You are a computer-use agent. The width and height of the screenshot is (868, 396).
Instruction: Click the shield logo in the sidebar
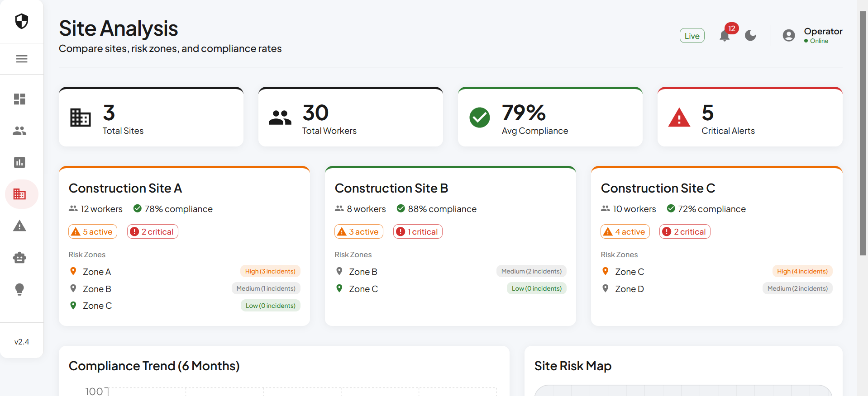pos(22,21)
